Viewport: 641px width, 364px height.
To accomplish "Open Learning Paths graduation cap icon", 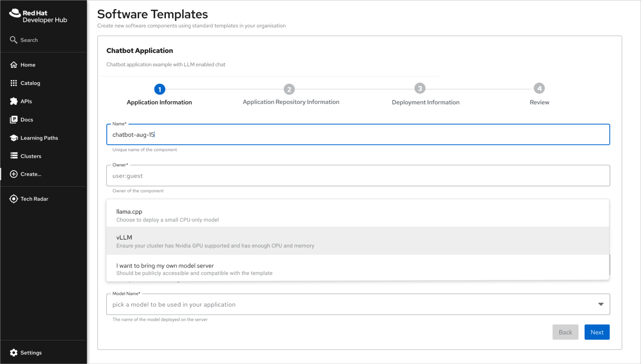I will tap(14, 138).
